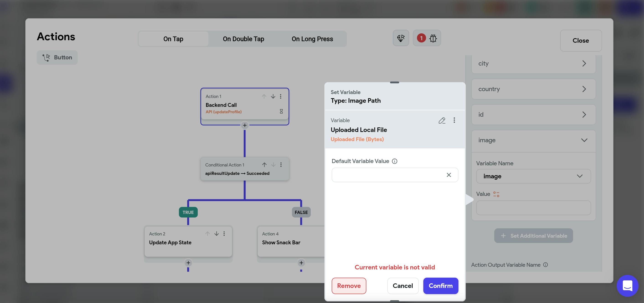The image size is (644, 303).
Task: Click Uploaded File (Bytes) text
Action: tap(357, 139)
